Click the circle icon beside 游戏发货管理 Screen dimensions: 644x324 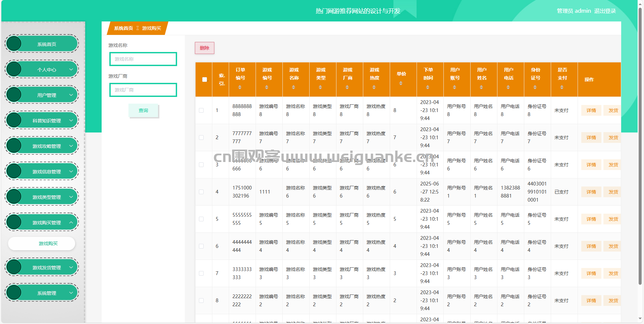(14, 267)
